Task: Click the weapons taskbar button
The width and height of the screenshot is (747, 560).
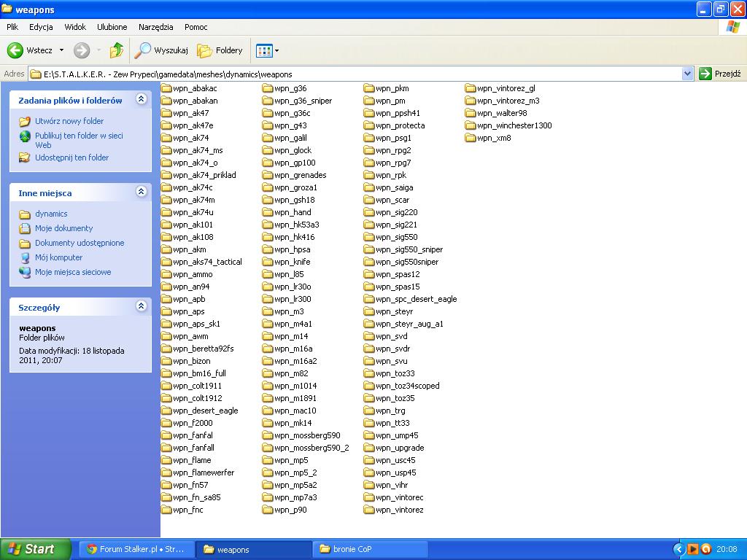Action: click(x=254, y=549)
